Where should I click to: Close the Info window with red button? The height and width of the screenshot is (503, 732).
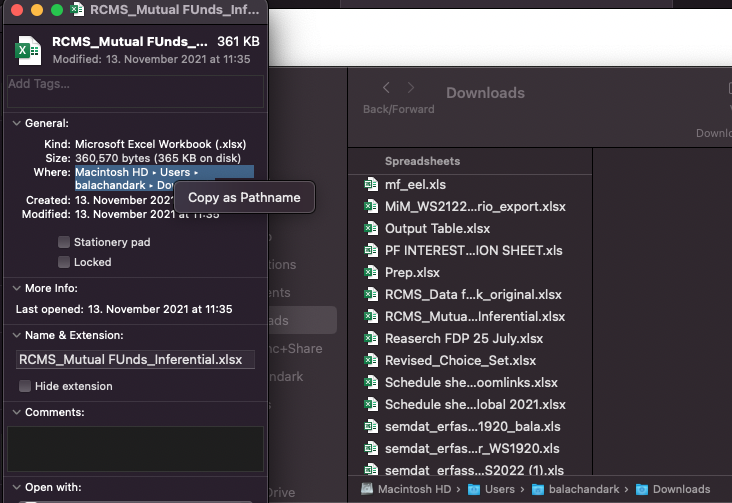(x=17, y=10)
